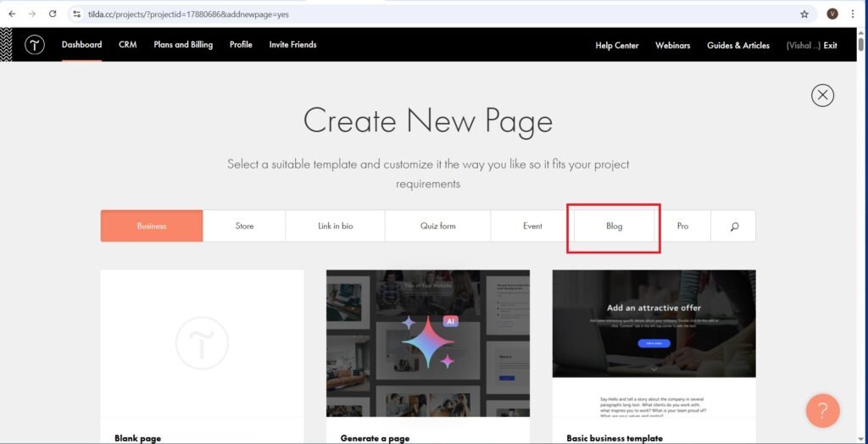Click the browser back arrow
The image size is (868, 444).
point(12,14)
